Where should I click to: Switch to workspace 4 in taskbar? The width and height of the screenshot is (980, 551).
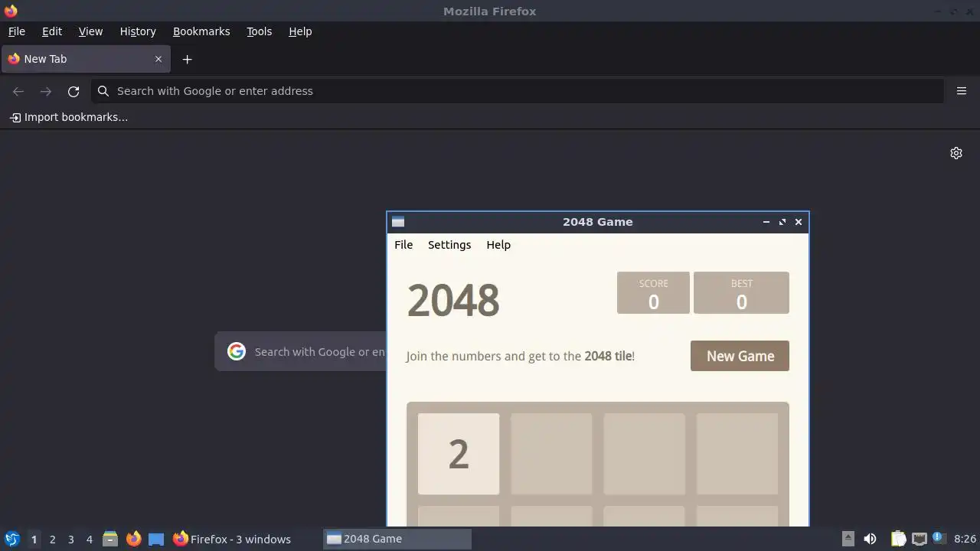point(89,539)
